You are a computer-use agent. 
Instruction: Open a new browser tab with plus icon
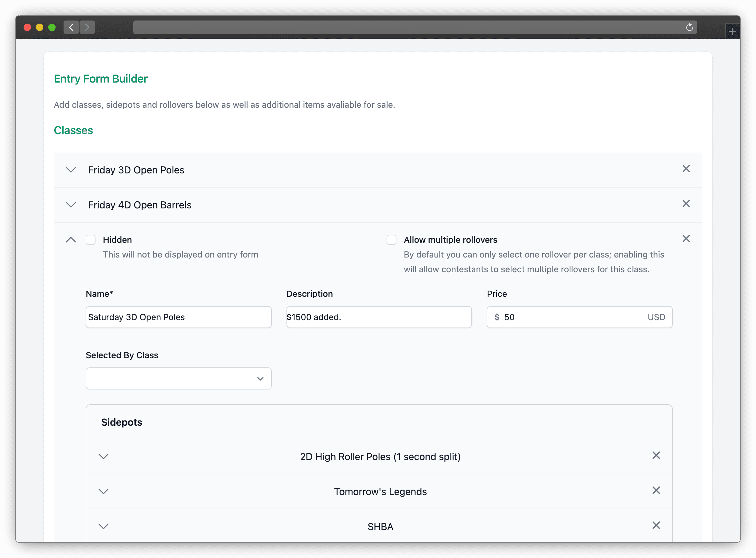[x=732, y=32]
